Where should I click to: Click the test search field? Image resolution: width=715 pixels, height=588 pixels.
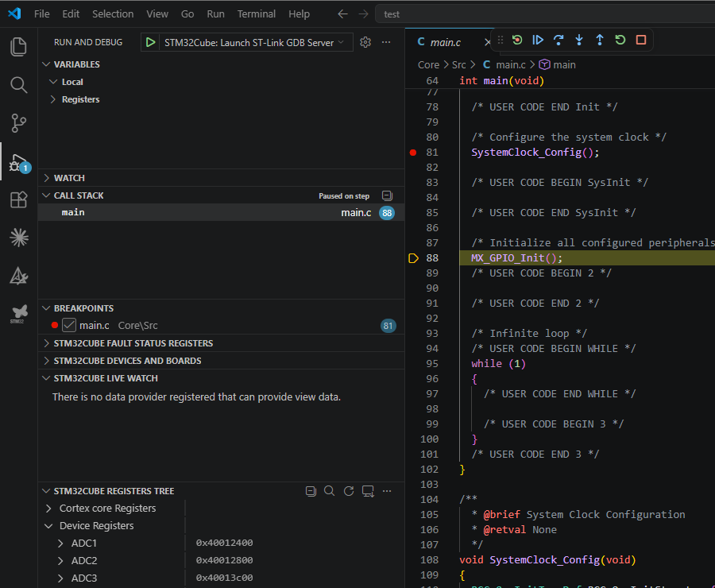tap(545, 14)
